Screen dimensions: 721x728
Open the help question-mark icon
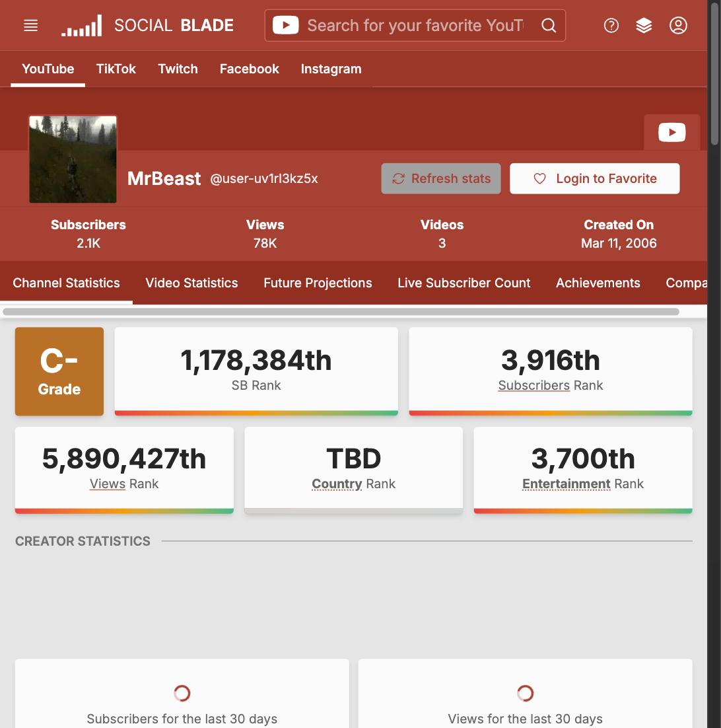click(611, 25)
